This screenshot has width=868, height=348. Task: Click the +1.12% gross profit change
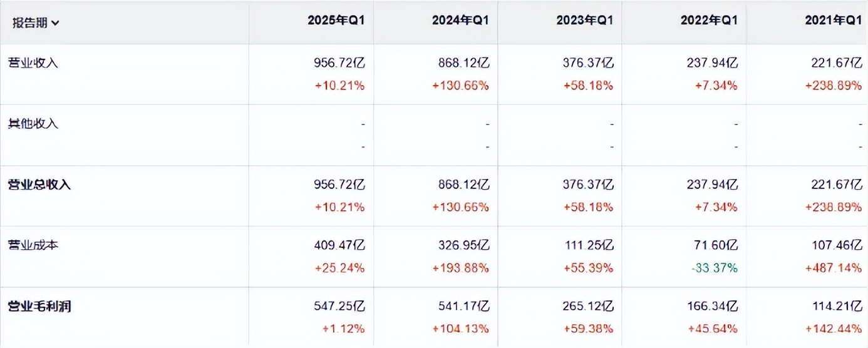(x=344, y=329)
